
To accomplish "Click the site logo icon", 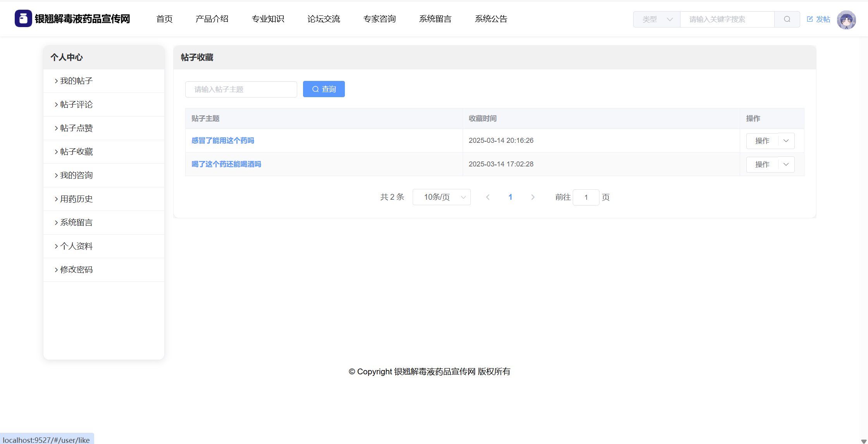I will (23, 19).
